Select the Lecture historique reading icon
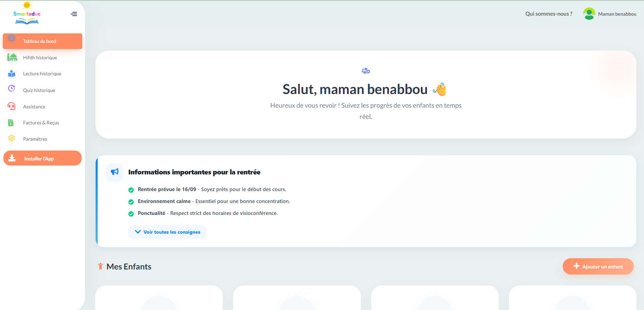644x310 pixels. pyautogui.click(x=12, y=74)
